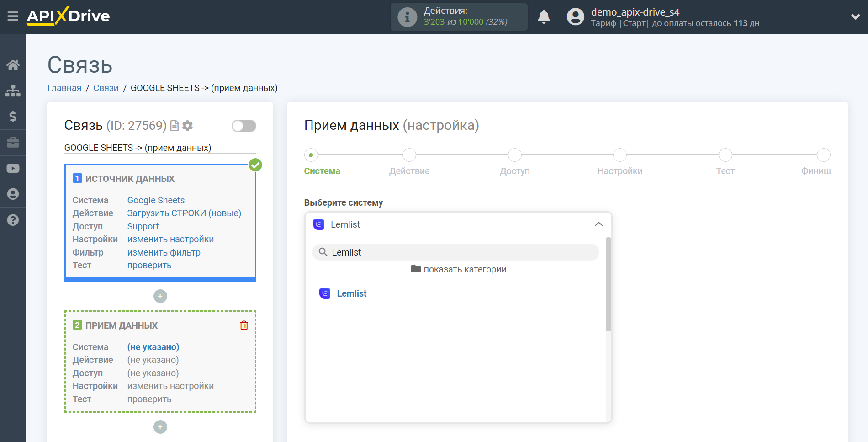Click the dropdown list scrollbar
This screenshot has width=868, height=442.
pyautogui.click(x=609, y=284)
